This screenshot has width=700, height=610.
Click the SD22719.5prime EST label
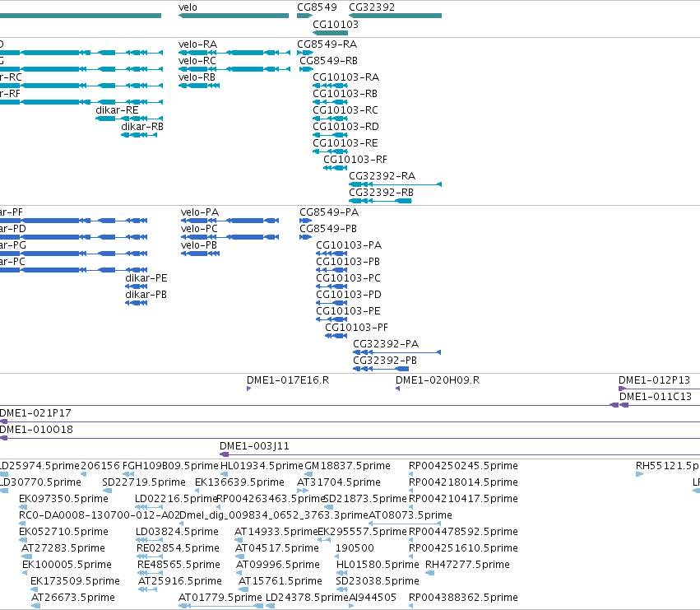coord(144,482)
